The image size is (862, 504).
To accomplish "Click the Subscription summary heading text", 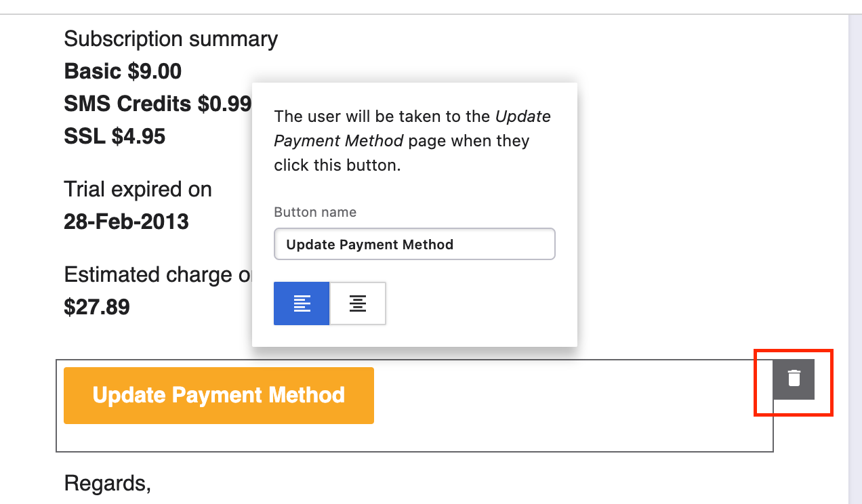I will tap(171, 39).
